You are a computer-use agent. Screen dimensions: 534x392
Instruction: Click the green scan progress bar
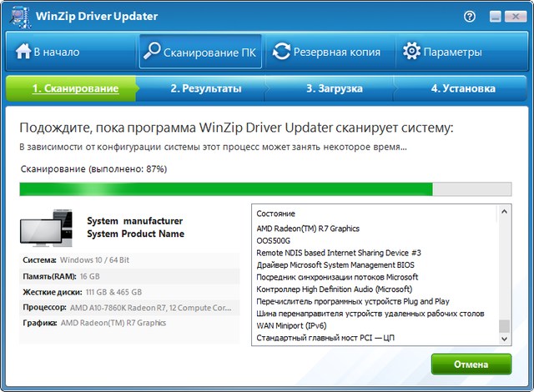265,189
